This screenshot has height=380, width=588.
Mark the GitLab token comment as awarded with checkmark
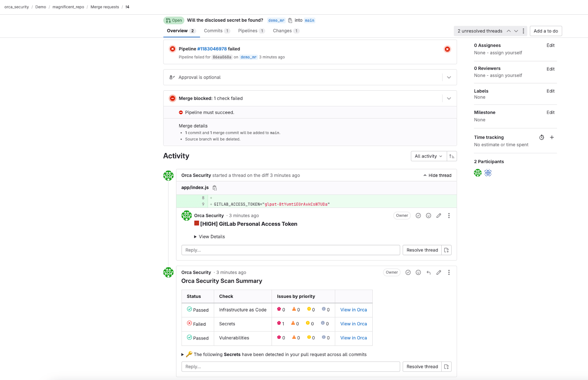pyautogui.click(x=418, y=216)
